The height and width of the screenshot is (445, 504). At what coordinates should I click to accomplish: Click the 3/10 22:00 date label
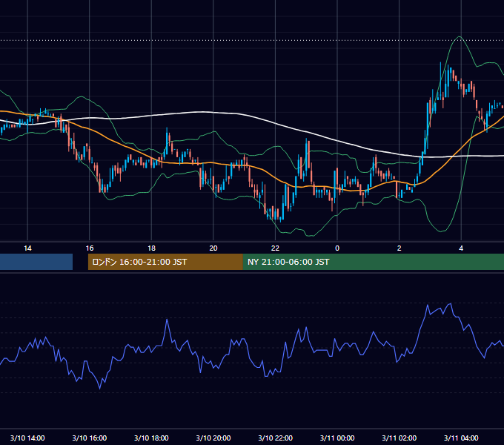276,438
